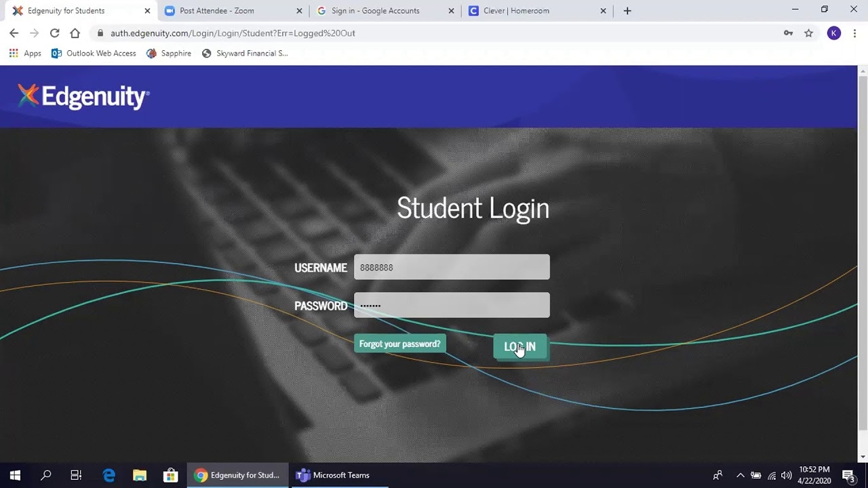Open Microsoft Teams from the taskbar
This screenshot has width=868, height=488.
(333, 475)
